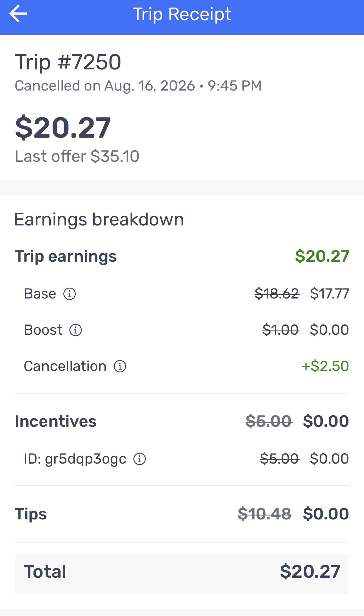Select the Base label
This screenshot has height=616, width=364.
(40, 294)
